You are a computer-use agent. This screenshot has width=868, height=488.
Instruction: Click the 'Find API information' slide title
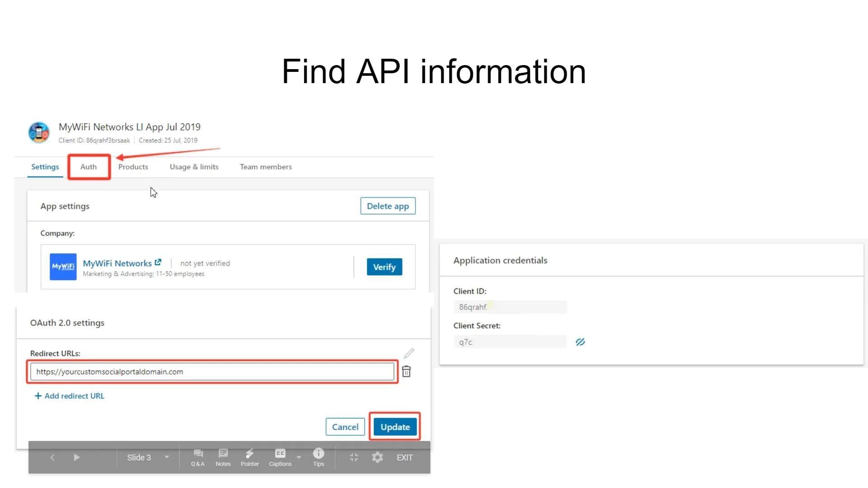tap(434, 71)
